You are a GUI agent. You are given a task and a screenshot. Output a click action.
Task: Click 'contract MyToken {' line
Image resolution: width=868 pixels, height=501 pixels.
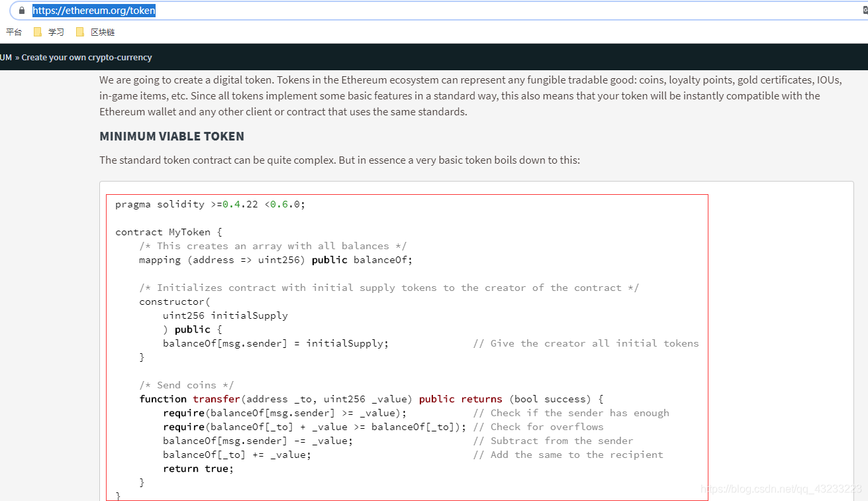(169, 232)
